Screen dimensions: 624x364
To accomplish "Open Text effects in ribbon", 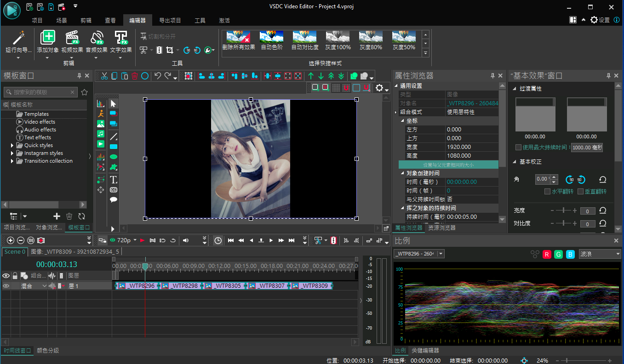I will point(121,37).
